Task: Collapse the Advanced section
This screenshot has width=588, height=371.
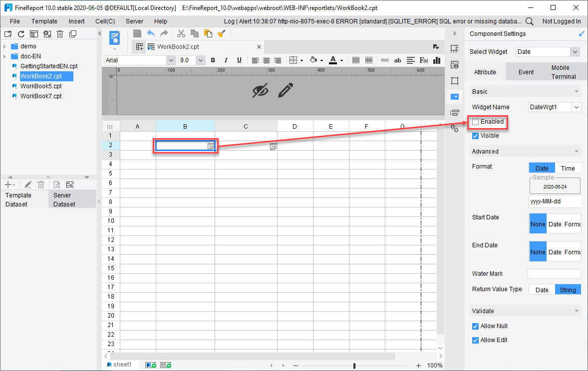Action: point(577,152)
